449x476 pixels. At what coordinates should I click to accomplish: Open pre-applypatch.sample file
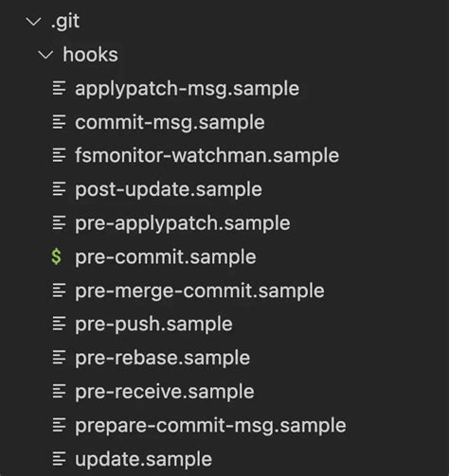tap(183, 224)
